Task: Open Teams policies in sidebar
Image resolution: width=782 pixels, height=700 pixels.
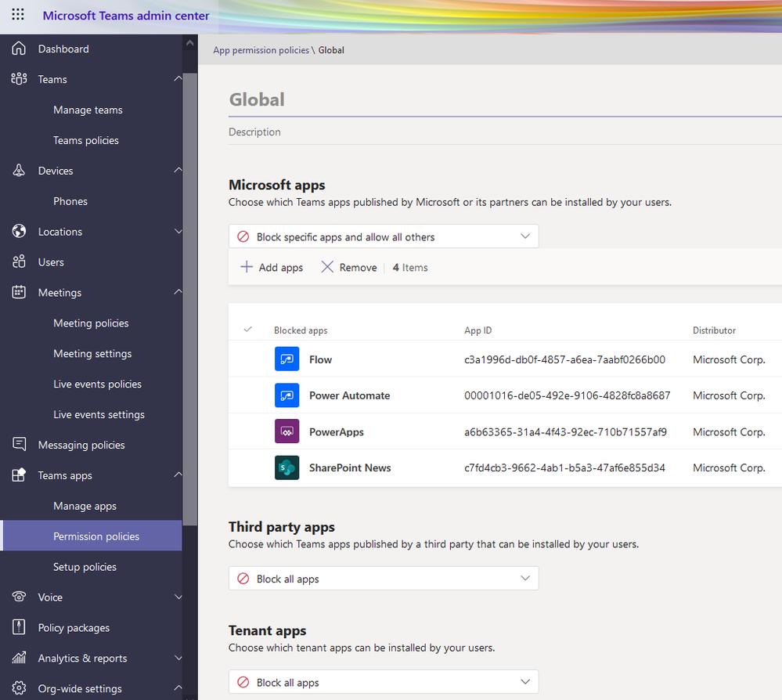Action: click(86, 140)
